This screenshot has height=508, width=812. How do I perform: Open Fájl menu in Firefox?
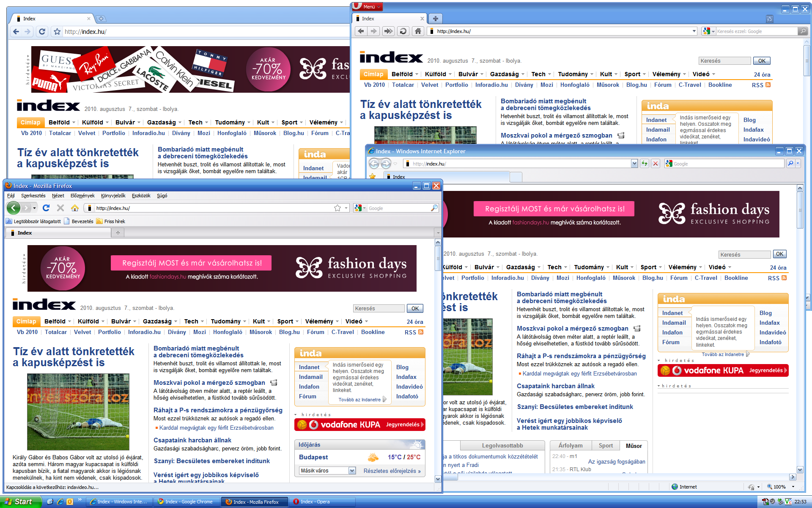click(11, 196)
